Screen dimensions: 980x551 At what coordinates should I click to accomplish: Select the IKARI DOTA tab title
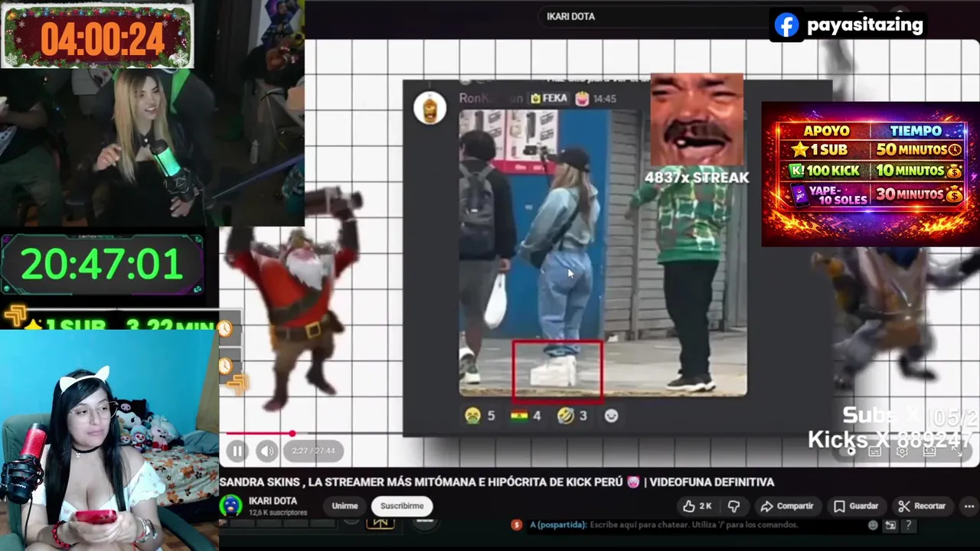coord(570,16)
